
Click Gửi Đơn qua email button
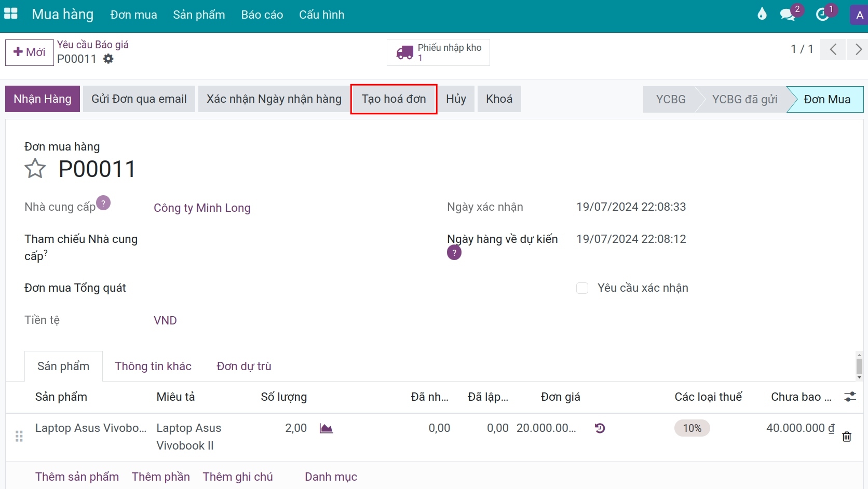(139, 99)
